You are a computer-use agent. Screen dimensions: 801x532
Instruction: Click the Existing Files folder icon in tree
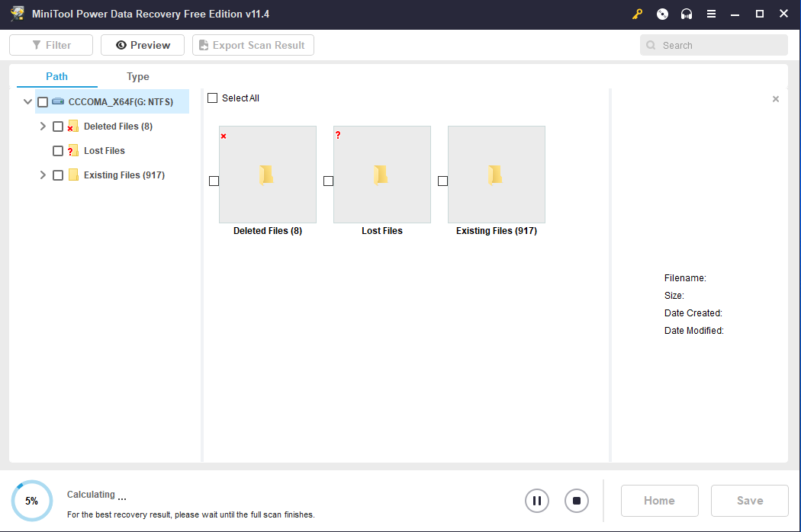click(x=73, y=175)
